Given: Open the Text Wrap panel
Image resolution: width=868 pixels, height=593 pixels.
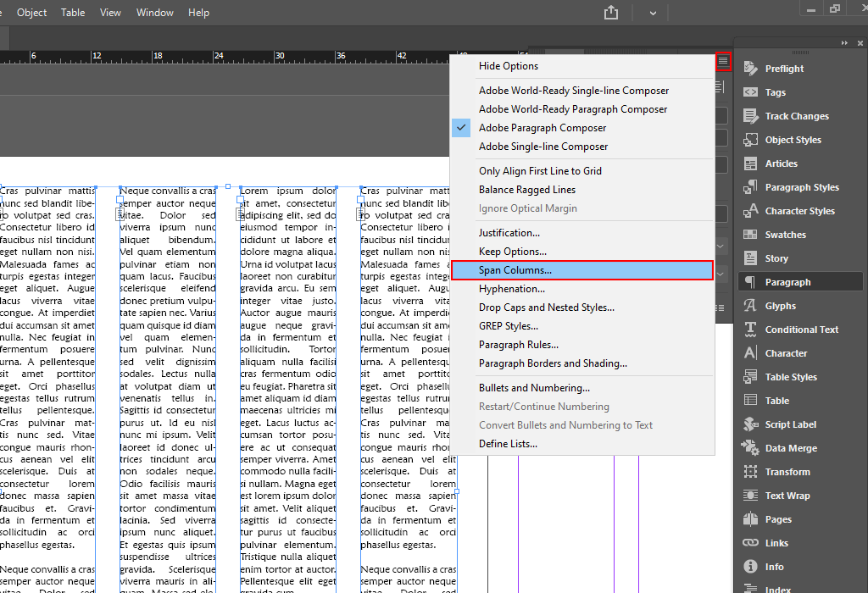Looking at the screenshot, I should pos(787,496).
